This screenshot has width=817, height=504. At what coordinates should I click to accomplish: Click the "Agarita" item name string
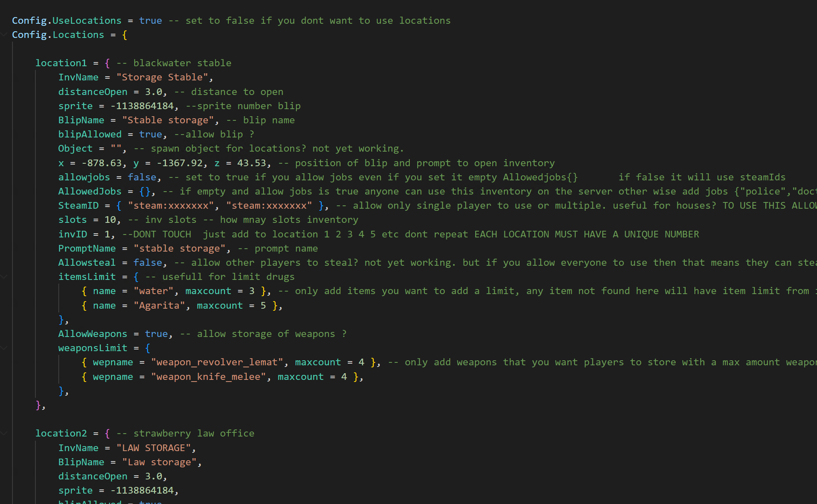click(159, 305)
